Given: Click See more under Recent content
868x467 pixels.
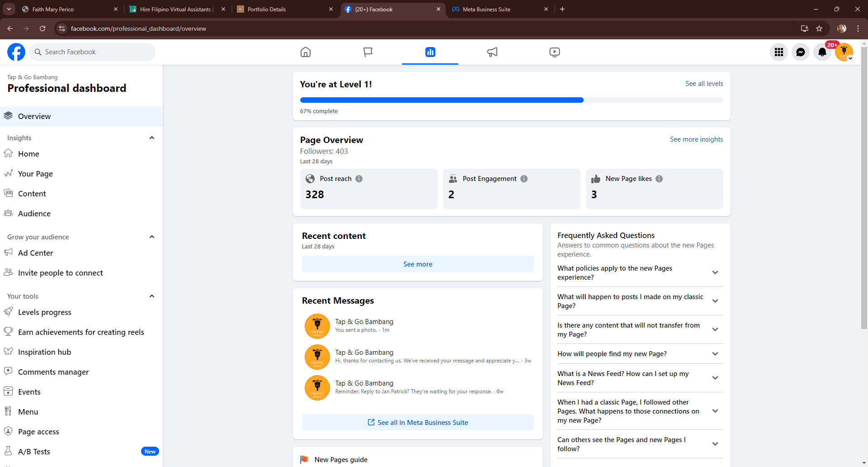Looking at the screenshot, I should 418,264.
